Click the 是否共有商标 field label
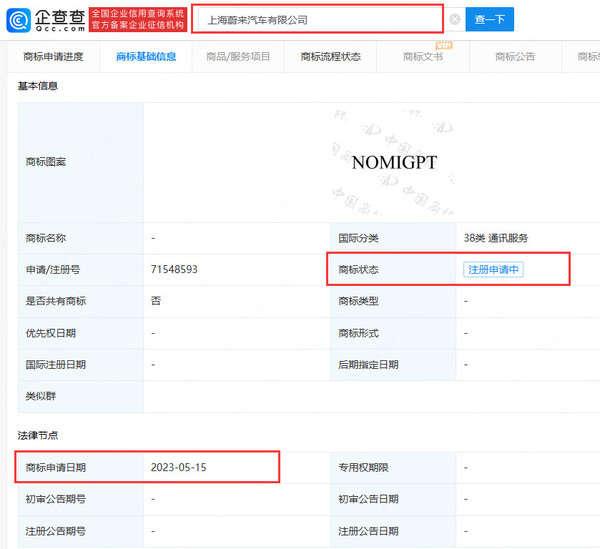The image size is (600, 549). (x=55, y=301)
